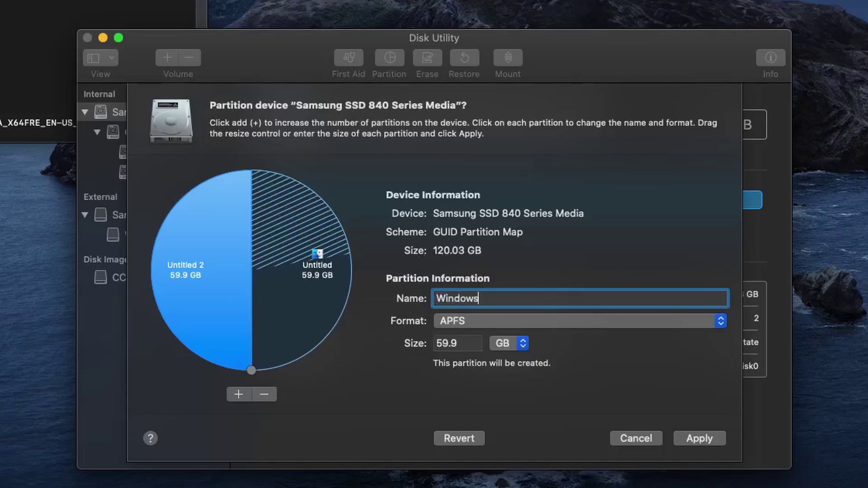Screen dimensions: 868x488
Task: Click the First Aid toolbar icon
Action: 348,58
